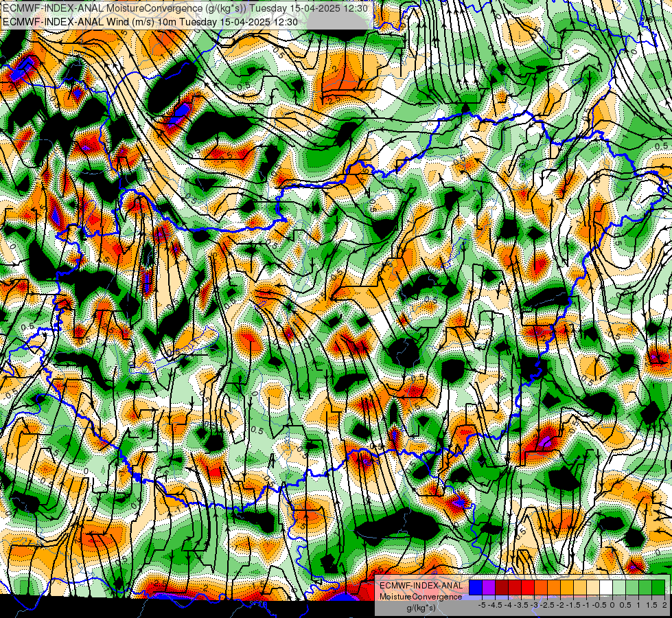Click the palest green swatch between 0 and 0.5
The height and width of the screenshot is (618, 672).
point(619,588)
